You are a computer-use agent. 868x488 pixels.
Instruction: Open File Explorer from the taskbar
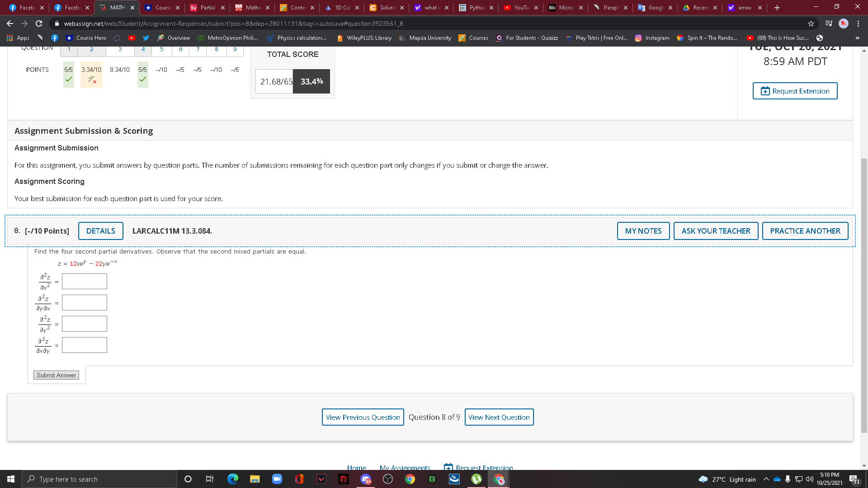click(x=255, y=479)
